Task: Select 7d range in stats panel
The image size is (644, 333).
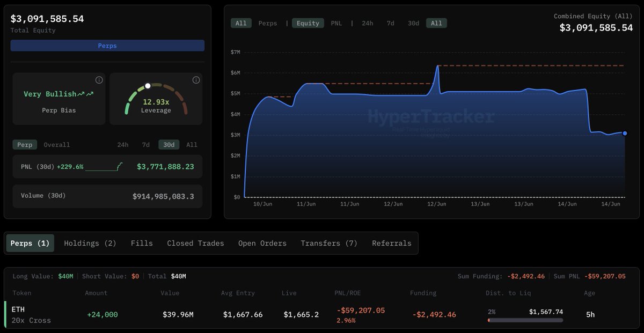Action: pos(145,145)
